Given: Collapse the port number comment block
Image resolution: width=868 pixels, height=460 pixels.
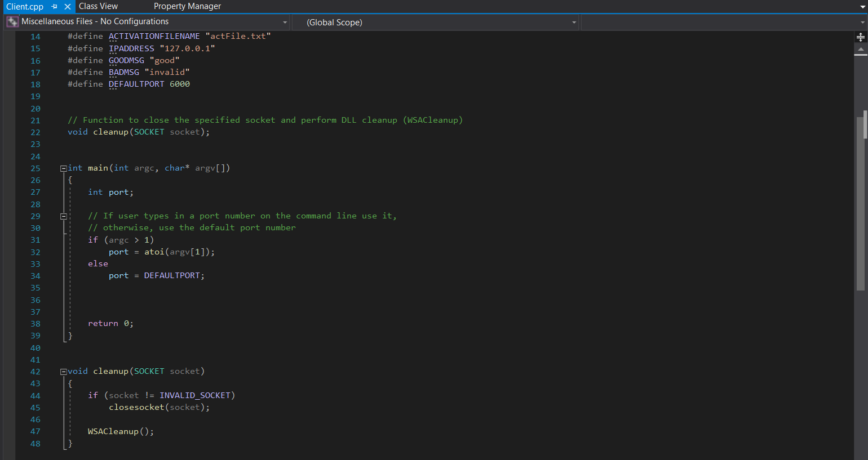Looking at the screenshot, I should click(x=63, y=216).
